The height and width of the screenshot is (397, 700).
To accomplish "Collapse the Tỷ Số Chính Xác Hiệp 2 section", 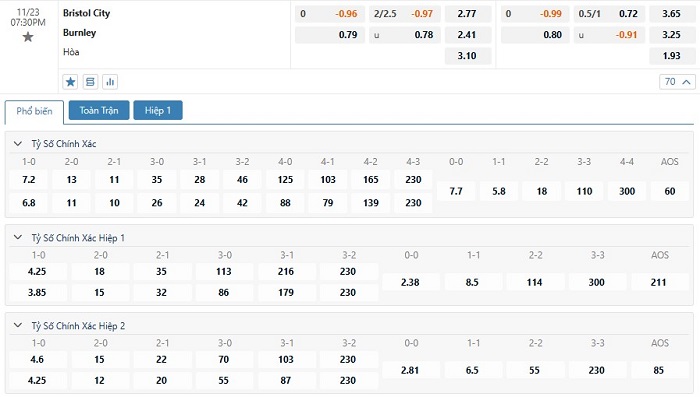I will 18,326.
